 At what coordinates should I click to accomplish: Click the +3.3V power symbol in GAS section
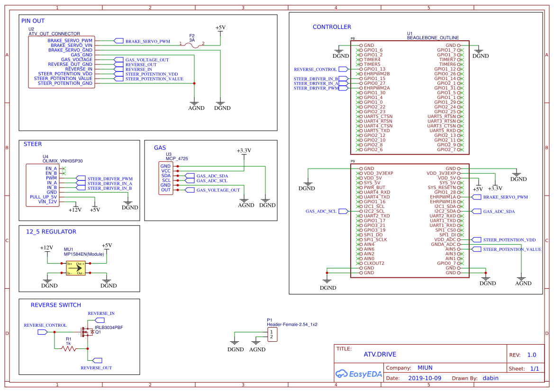pos(244,151)
